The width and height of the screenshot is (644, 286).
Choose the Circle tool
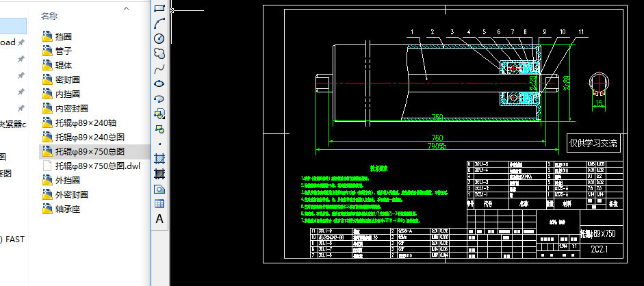click(x=159, y=38)
